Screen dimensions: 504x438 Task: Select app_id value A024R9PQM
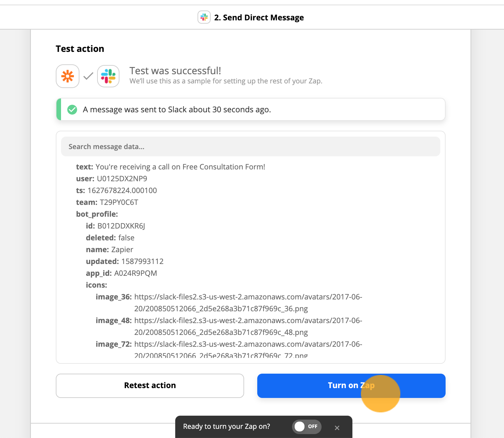tap(136, 273)
